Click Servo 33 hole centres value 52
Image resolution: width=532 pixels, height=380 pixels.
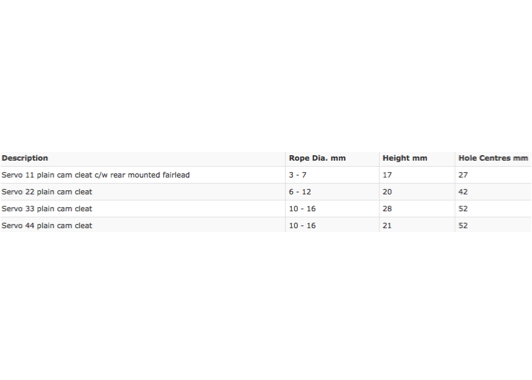463,209
